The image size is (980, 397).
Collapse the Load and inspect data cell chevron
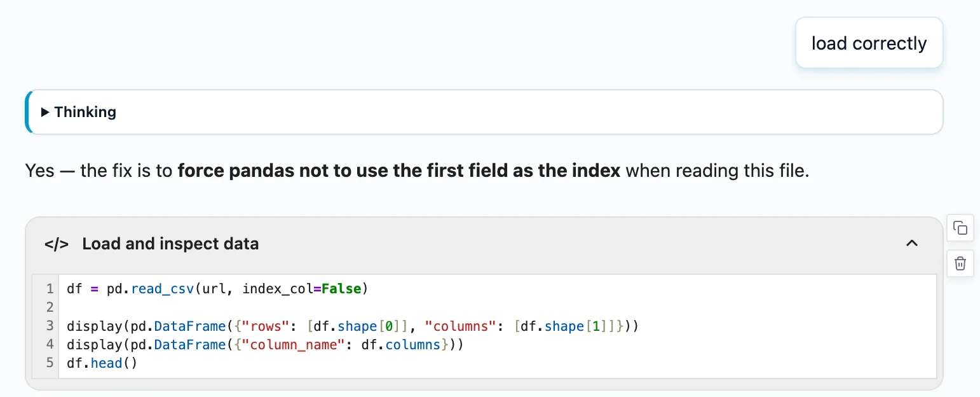pyautogui.click(x=912, y=243)
